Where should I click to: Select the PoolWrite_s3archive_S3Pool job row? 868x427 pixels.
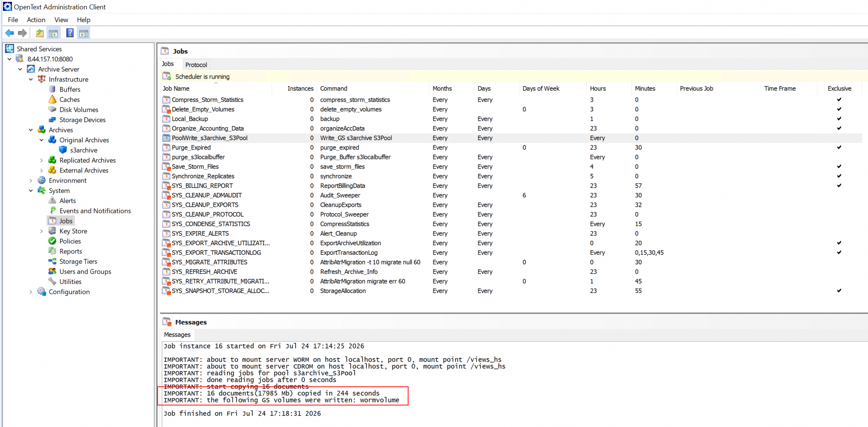pyautogui.click(x=511, y=138)
